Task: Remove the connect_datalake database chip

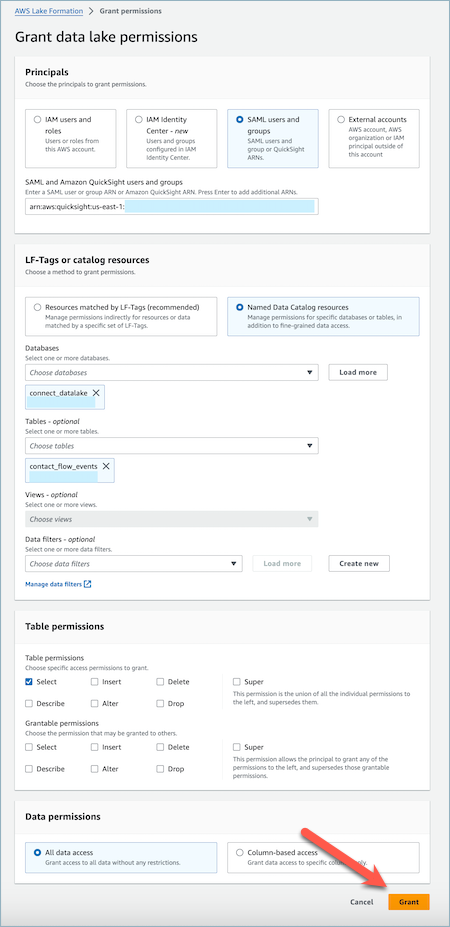Action: click(x=96, y=393)
